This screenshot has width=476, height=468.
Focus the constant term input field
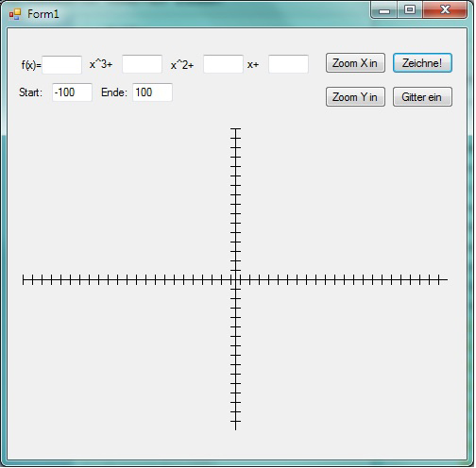288,64
